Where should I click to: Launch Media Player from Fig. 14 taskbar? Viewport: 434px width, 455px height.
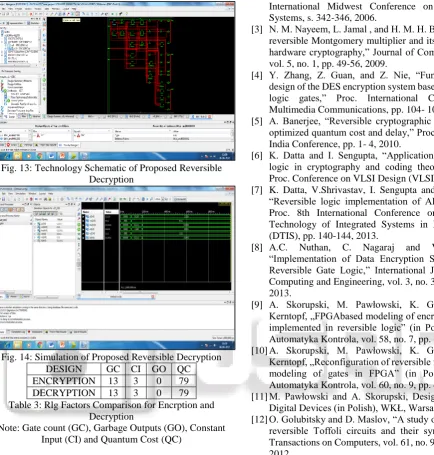pos(29,345)
